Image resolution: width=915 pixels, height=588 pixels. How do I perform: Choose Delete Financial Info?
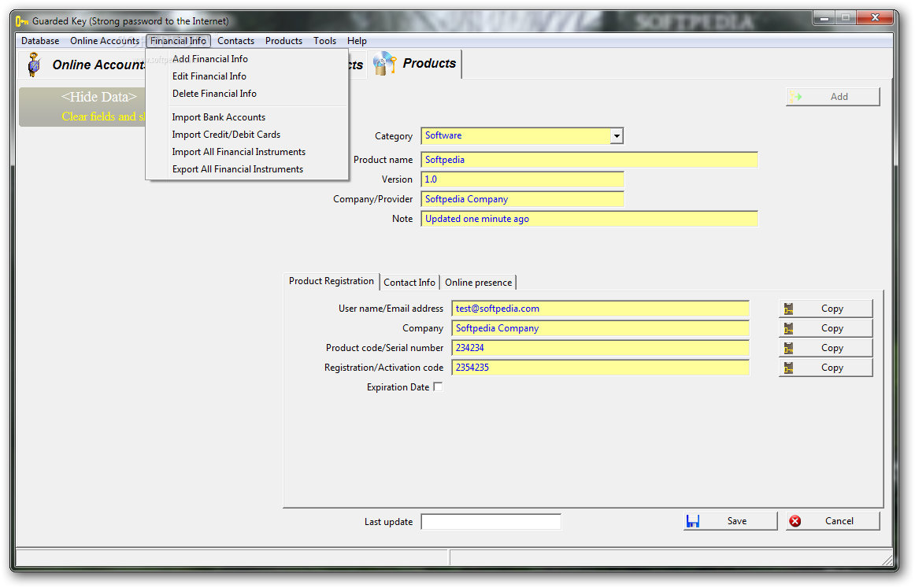click(246, 94)
